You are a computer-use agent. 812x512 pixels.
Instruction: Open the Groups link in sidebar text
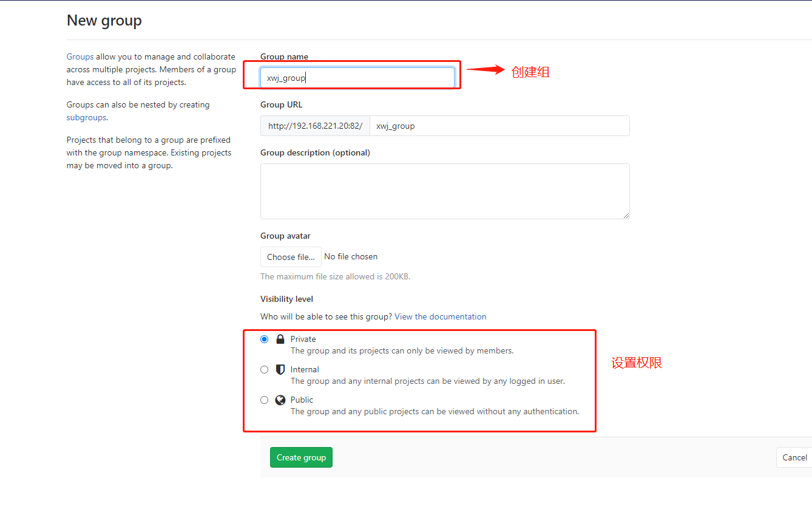(80, 56)
